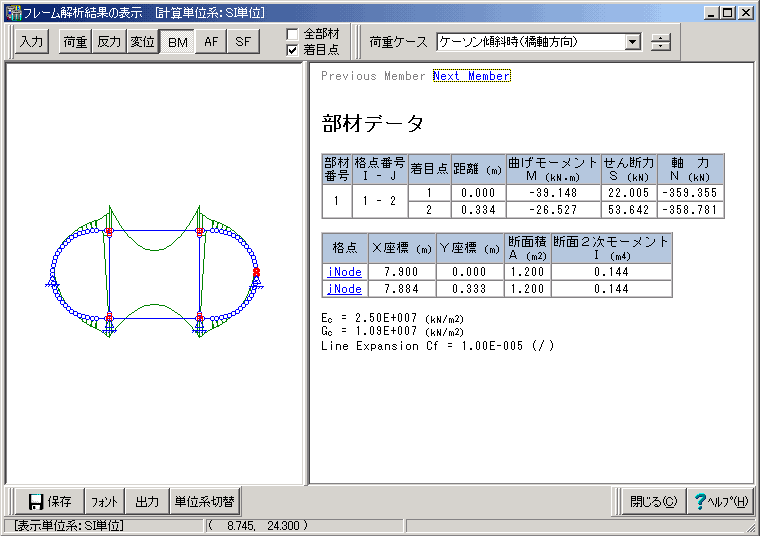Switch unit system with 単位系切替
760x536 pixels.
205,501
